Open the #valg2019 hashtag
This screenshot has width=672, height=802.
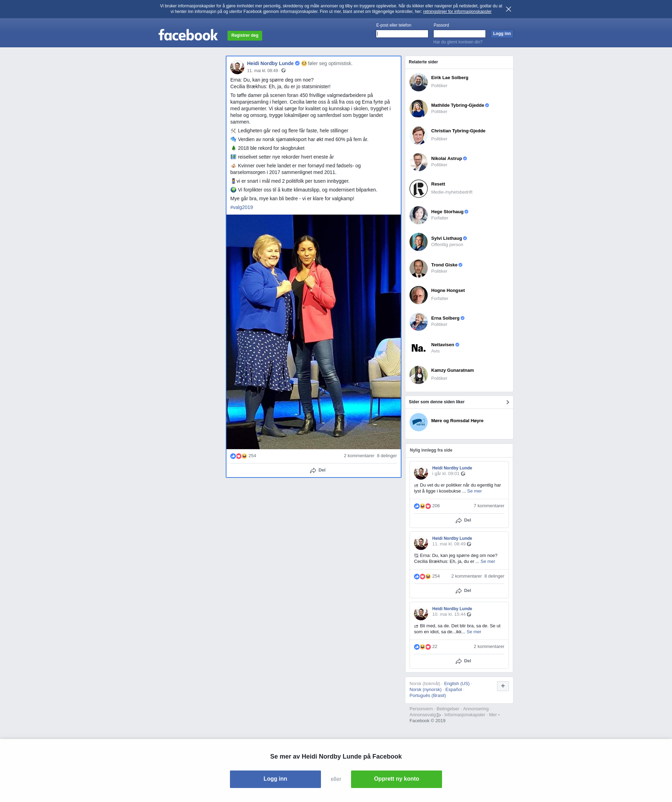[241, 207]
